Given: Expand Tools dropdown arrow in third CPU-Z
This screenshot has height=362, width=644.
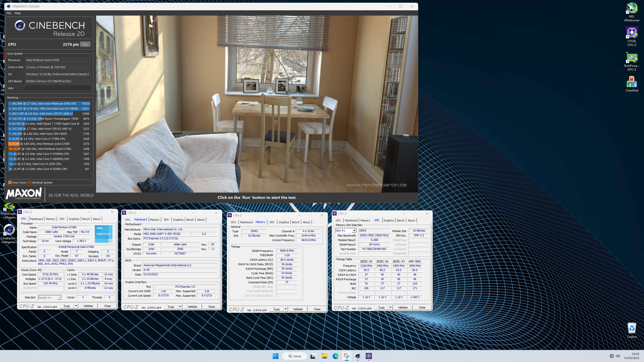Looking at the screenshot, I should tap(286, 309).
